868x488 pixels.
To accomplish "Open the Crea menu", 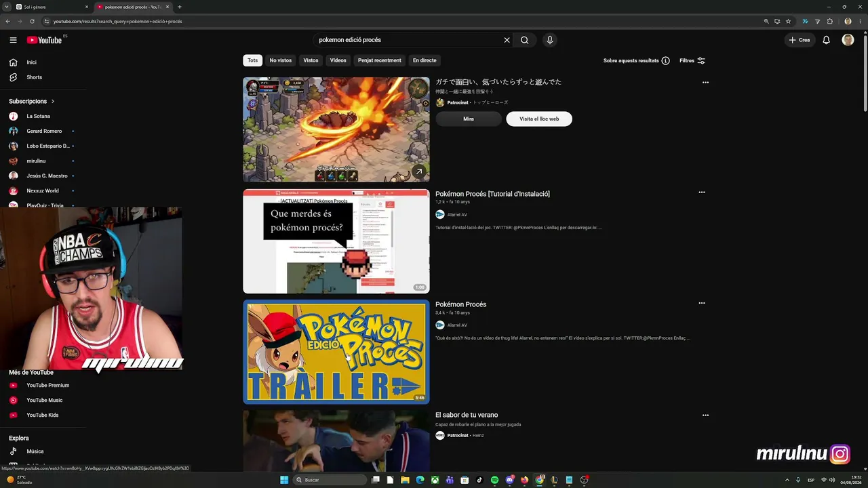I will (x=800, y=40).
